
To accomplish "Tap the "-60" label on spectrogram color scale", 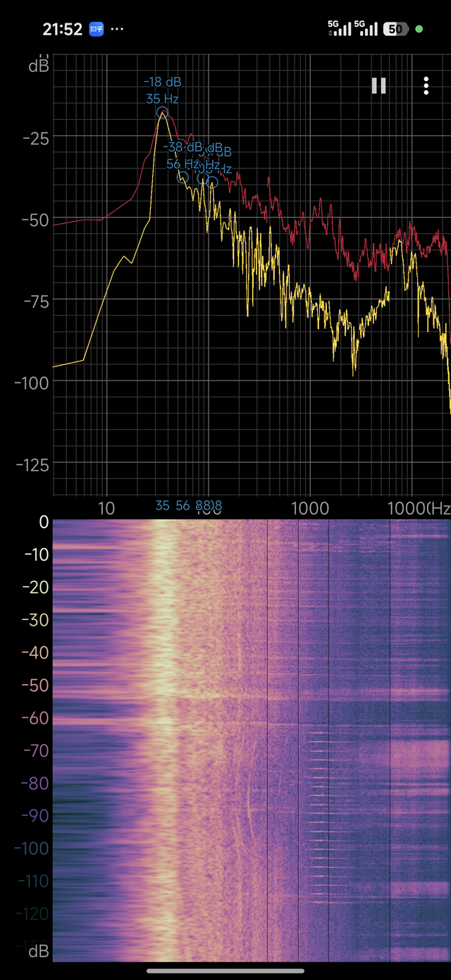I will coord(35,718).
